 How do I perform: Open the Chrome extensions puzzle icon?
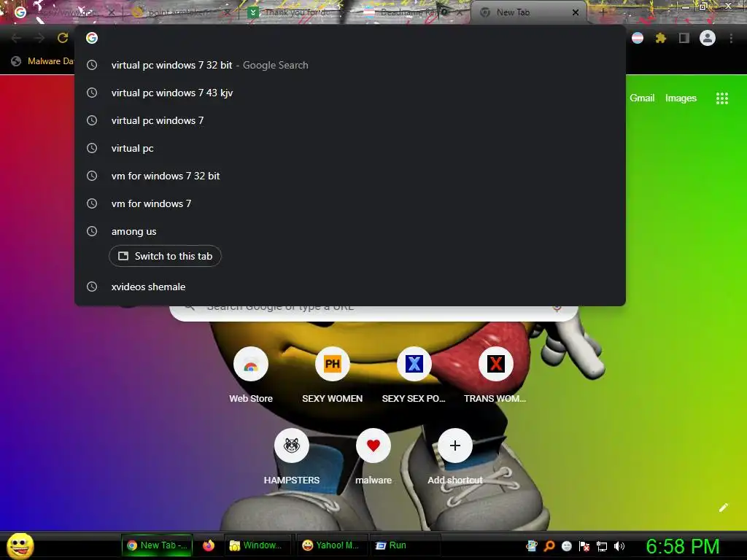tap(660, 38)
